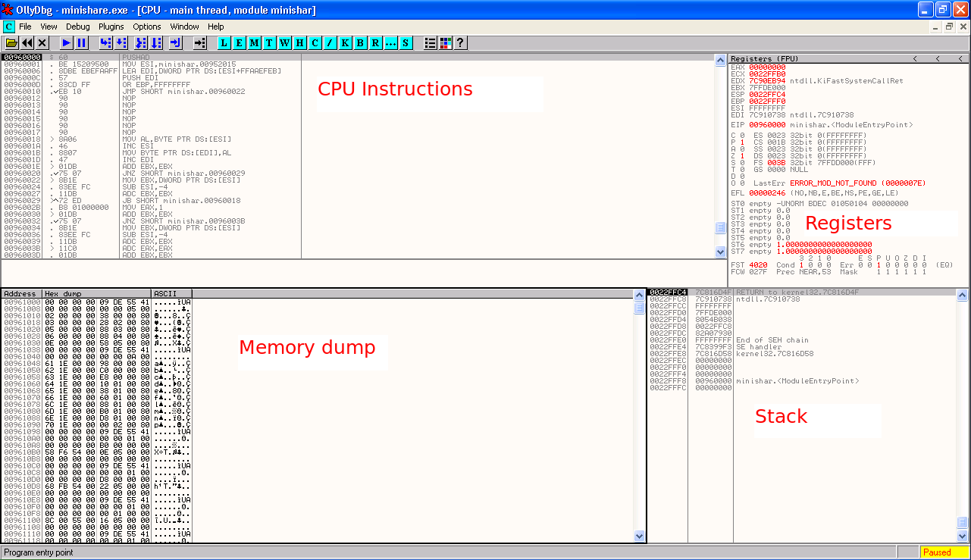971x560 pixels.
Task: Select stack entry RETURN to kernel32.7C816D4F
Action: point(802,293)
